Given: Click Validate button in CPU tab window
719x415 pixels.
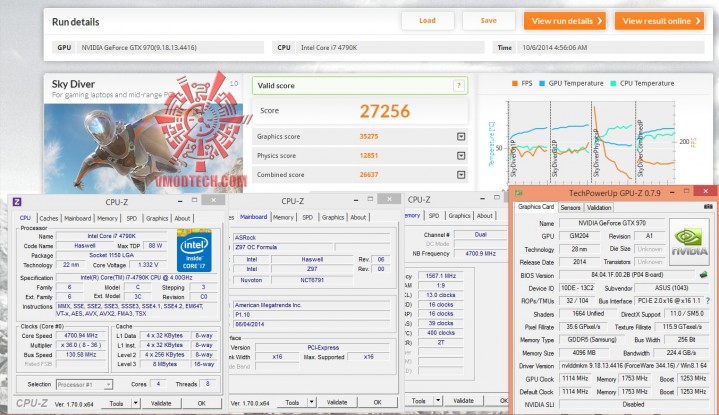Looking at the screenshot, I should pos(161,403).
